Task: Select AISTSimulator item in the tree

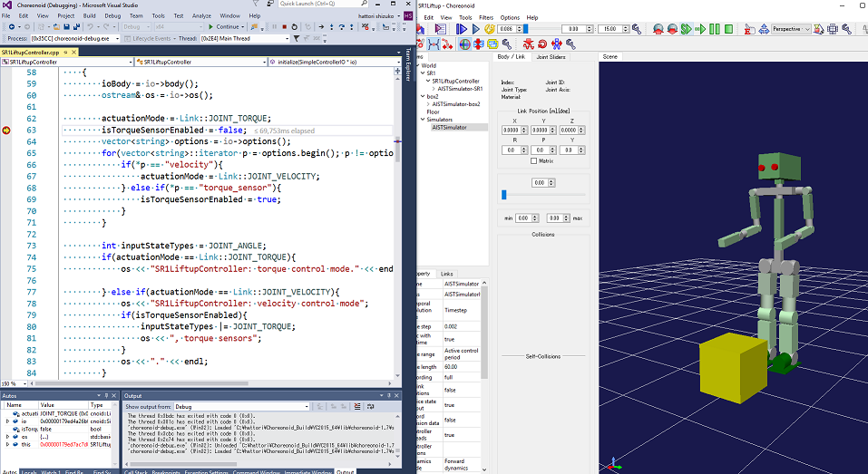Action: (450, 128)
